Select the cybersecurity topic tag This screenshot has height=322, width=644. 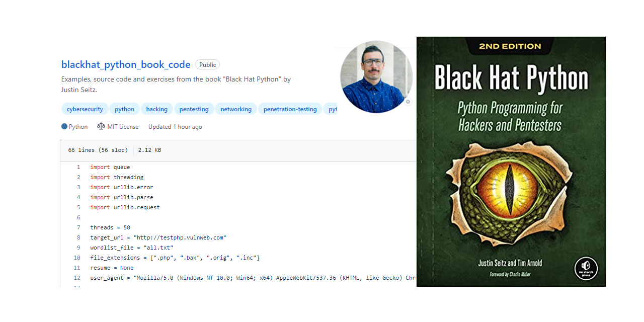[x=85, y=109]
